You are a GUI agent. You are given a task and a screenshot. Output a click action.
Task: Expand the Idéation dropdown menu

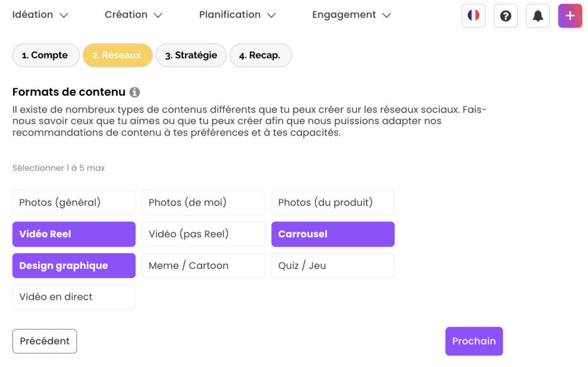40,15
